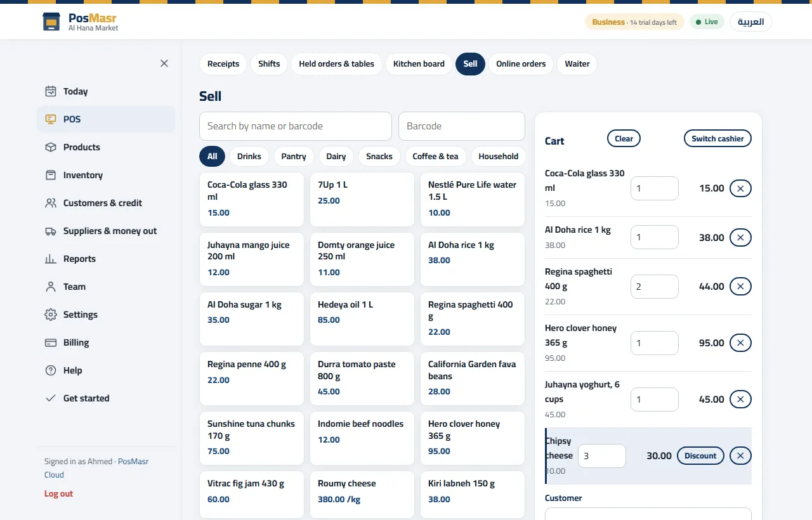
Task: Focus the Search by name or barcode field
Action: [296, 126]
